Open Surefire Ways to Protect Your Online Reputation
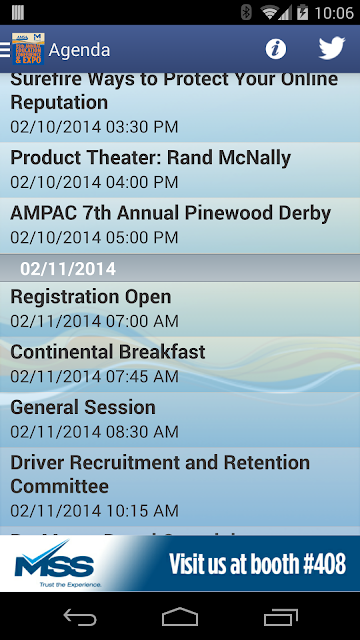Image resolution: width=360 pixels, height=640 pixels. pyautogui.click(x=180, y=107)
